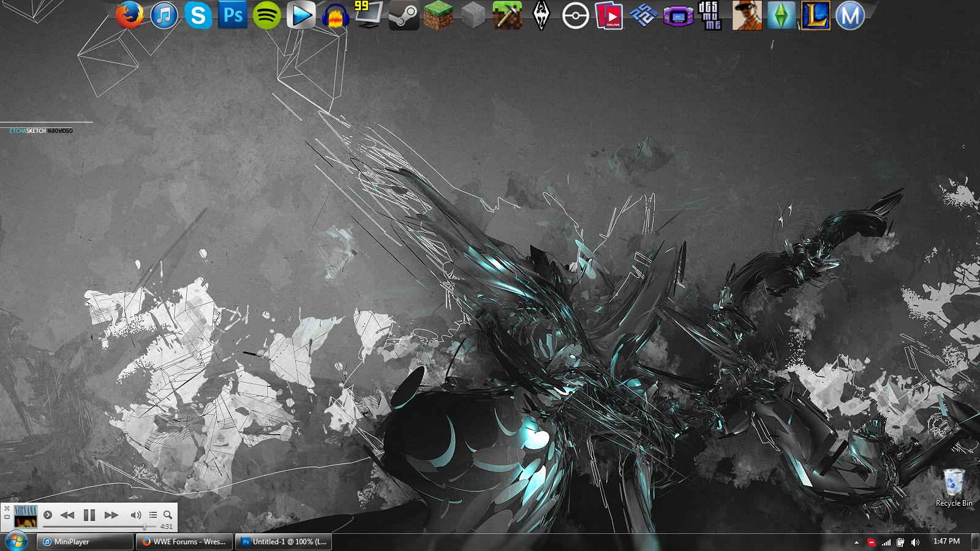This screenshot has height=551, width=980.
Task: Switch to Untitled-1 Photoshop taskbar window
Action: click(x=284, y=542)
